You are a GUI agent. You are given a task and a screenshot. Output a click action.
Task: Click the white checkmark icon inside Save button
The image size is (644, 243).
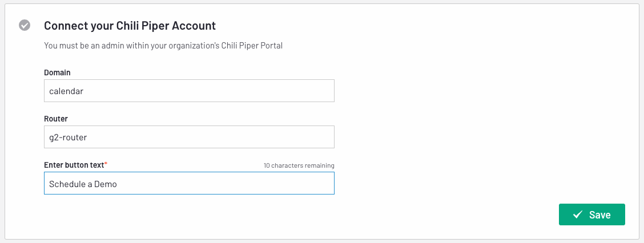click(x=578, y=214)
